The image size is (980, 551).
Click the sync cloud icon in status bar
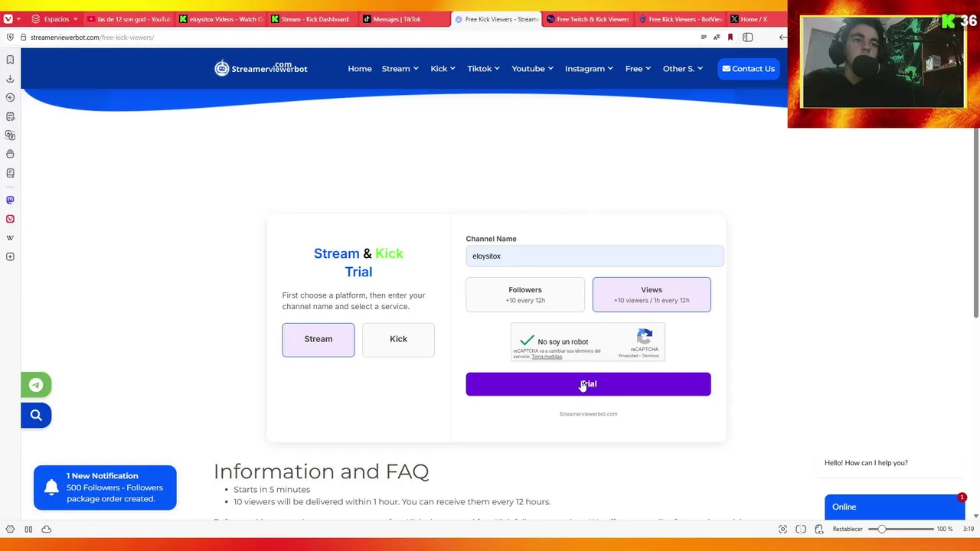[47, 530]
